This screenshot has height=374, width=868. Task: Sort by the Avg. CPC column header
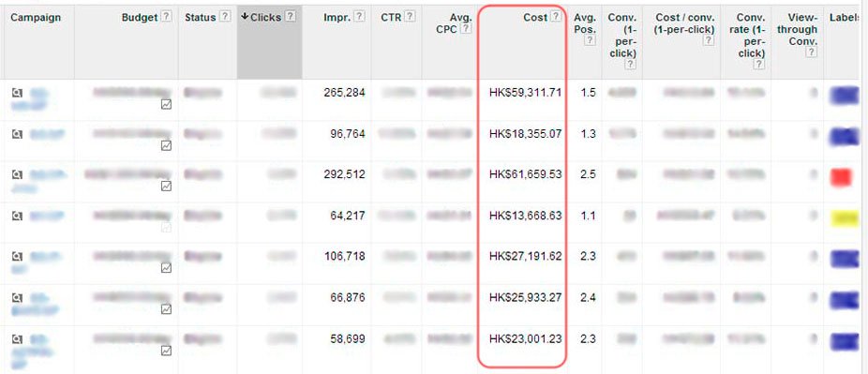(454, 23)
